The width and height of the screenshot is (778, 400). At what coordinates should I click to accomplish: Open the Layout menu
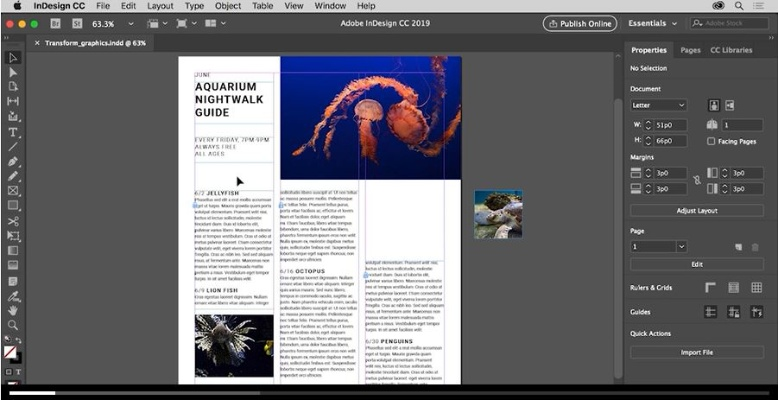(160, 6)
